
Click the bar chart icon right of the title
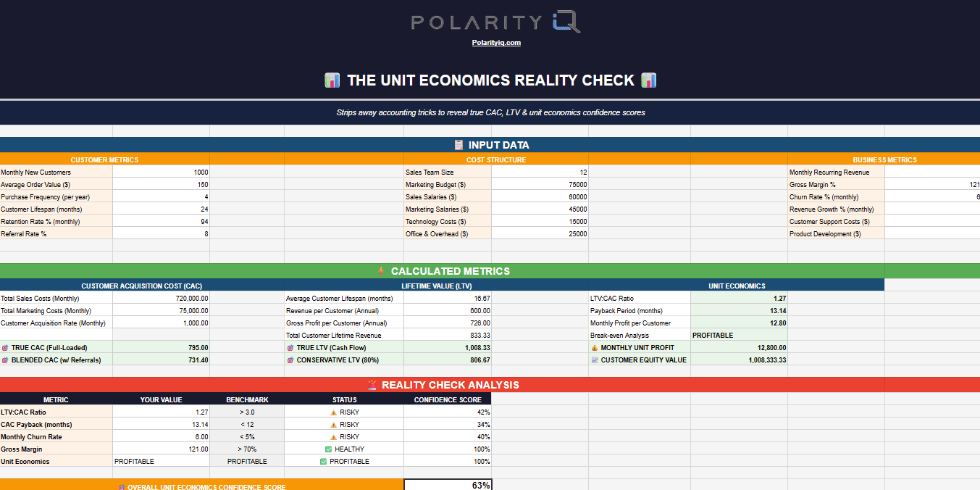[649, 80]
